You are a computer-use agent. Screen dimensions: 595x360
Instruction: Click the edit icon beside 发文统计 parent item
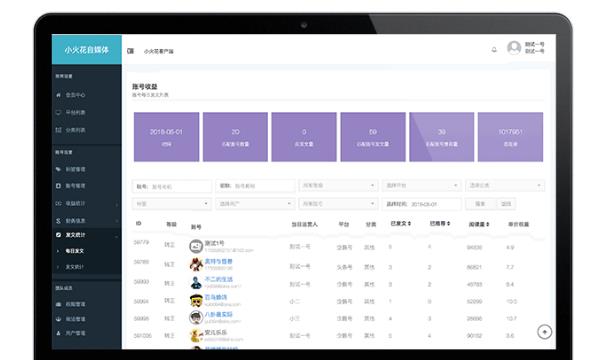pyautogui.click(x=58, y=235)
